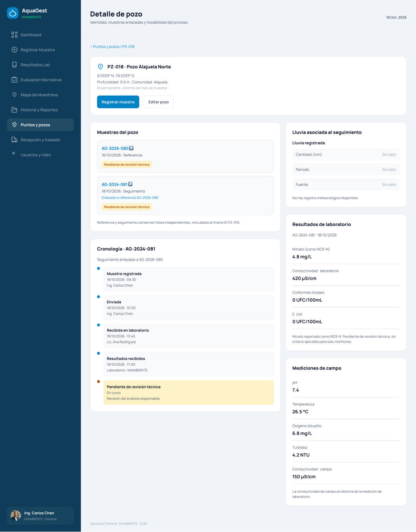Click the location pin next to PZ-018
This screenshot has width=416, height=532.
101,67
